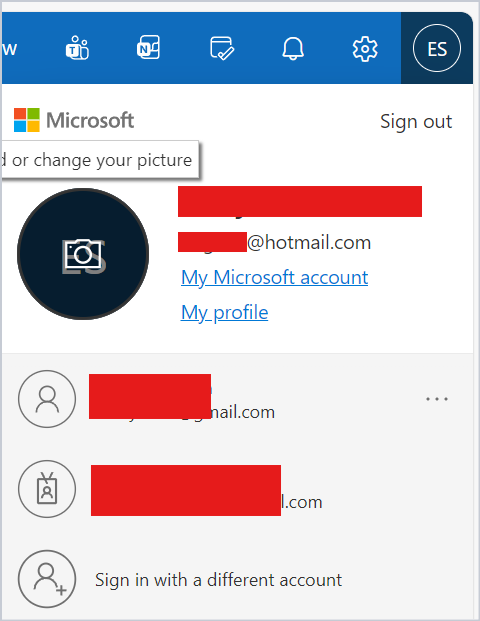Viewport: 480px width, 621px height.
Task: Click the Microsoft logo
Action: (x=74, y=120)
